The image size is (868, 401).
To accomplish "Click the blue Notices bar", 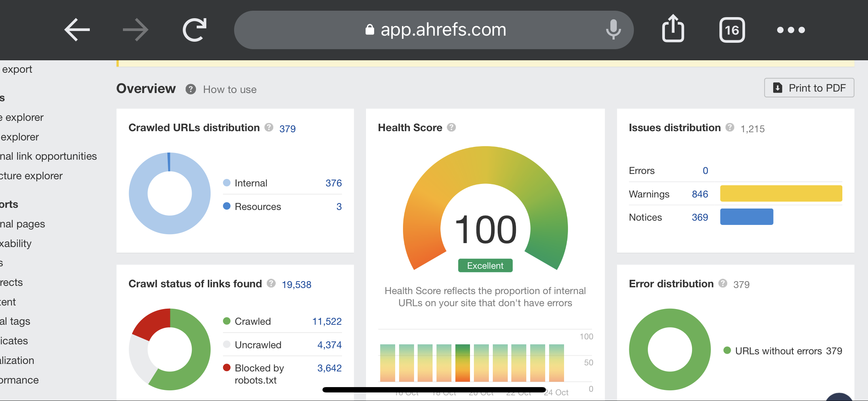I will pyautogui.click(x=746, y=217).
